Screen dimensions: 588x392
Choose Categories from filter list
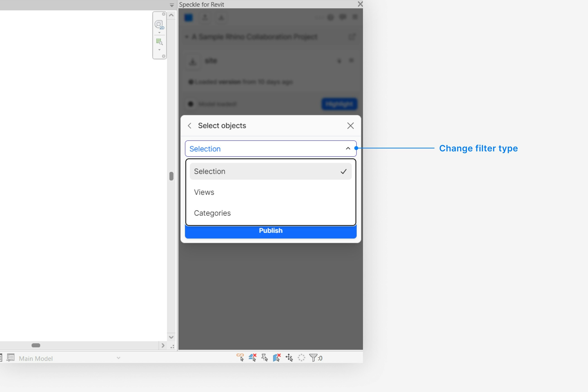pyautogui.click(x=212, y=213)
